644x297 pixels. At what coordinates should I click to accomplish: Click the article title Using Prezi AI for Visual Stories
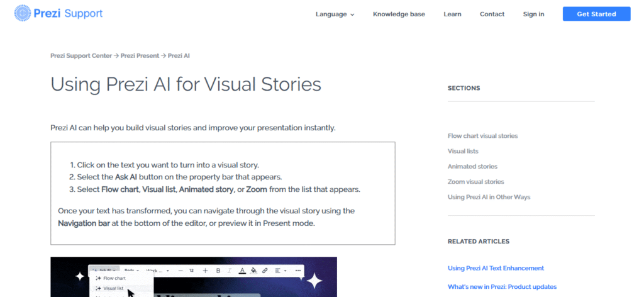point(186,84)
